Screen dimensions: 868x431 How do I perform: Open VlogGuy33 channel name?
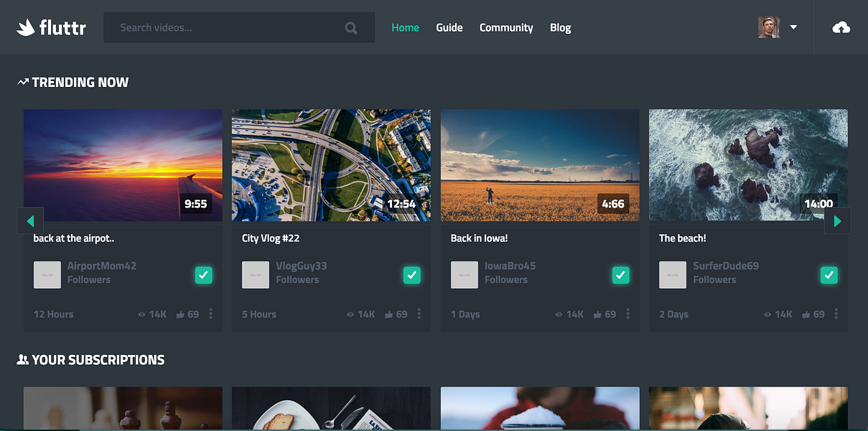(x=302, y=266)
